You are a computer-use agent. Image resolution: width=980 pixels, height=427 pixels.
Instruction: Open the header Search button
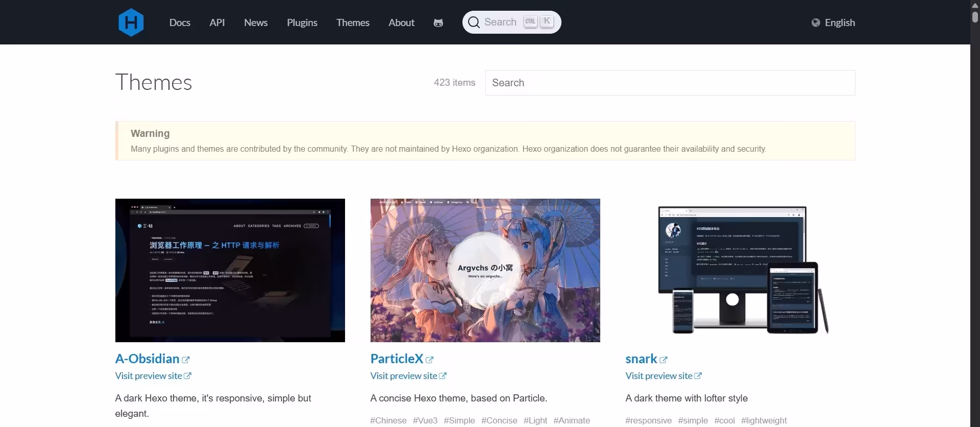point(511,22)
